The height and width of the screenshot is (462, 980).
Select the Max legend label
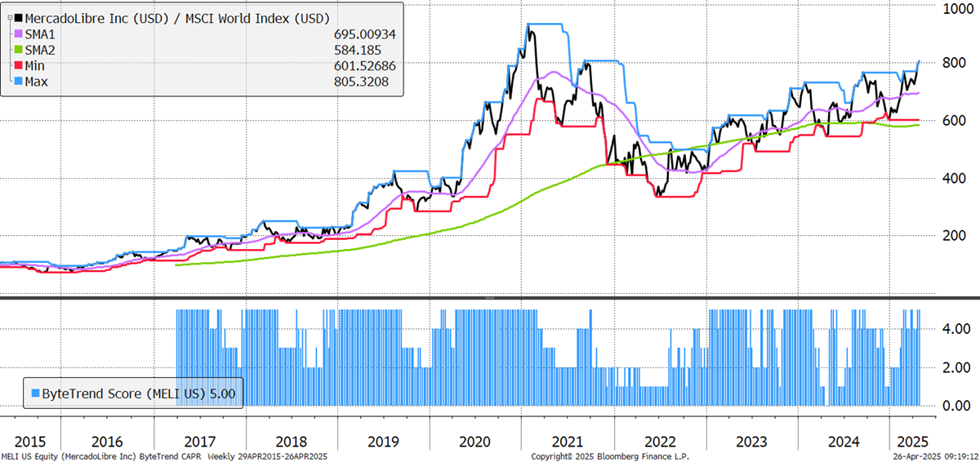point(38,82)
